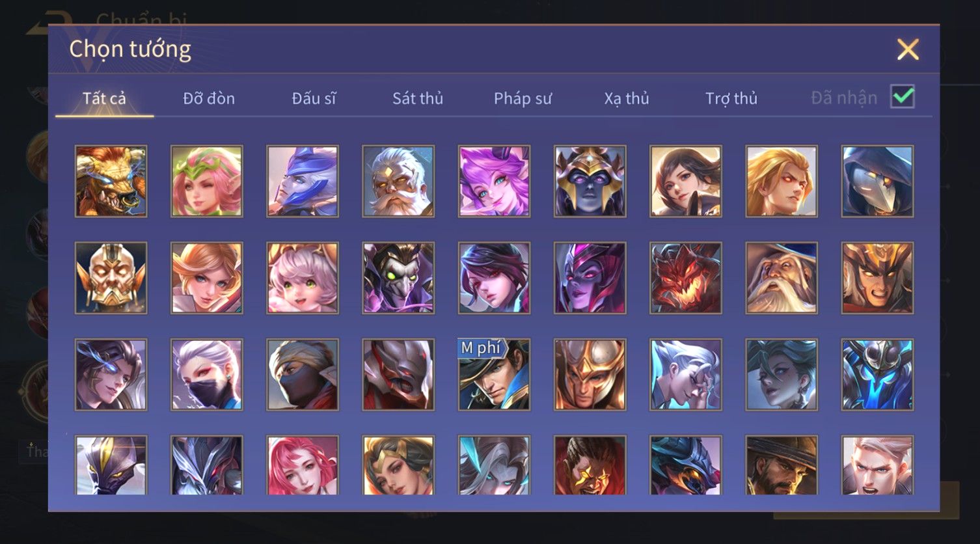
Task: Switch to the 'Trợ thủ' tab
Action: [x=731, y=98]
